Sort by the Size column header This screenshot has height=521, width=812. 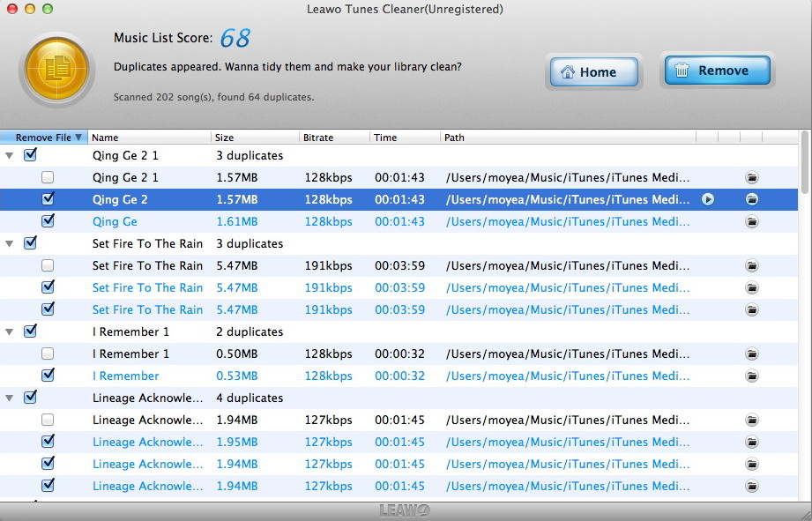pyautogui.click(x=255, y=138)
